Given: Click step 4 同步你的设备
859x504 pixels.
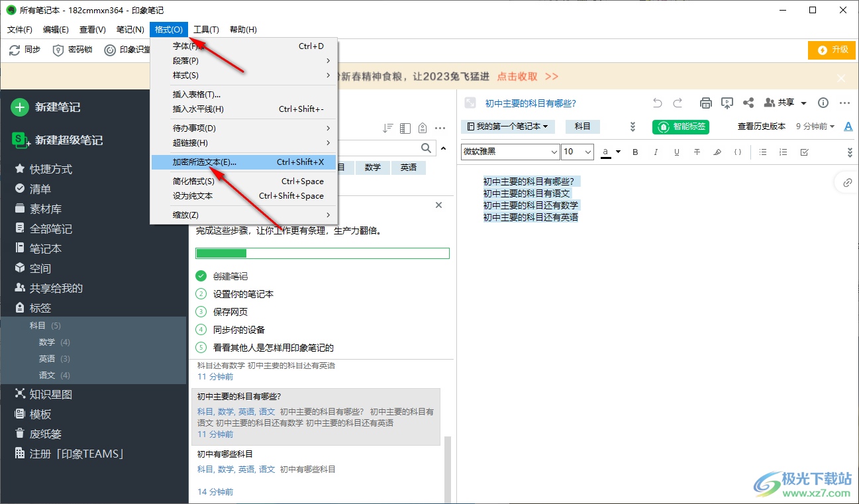Looking at the screenshot, I should coord(238,330).
